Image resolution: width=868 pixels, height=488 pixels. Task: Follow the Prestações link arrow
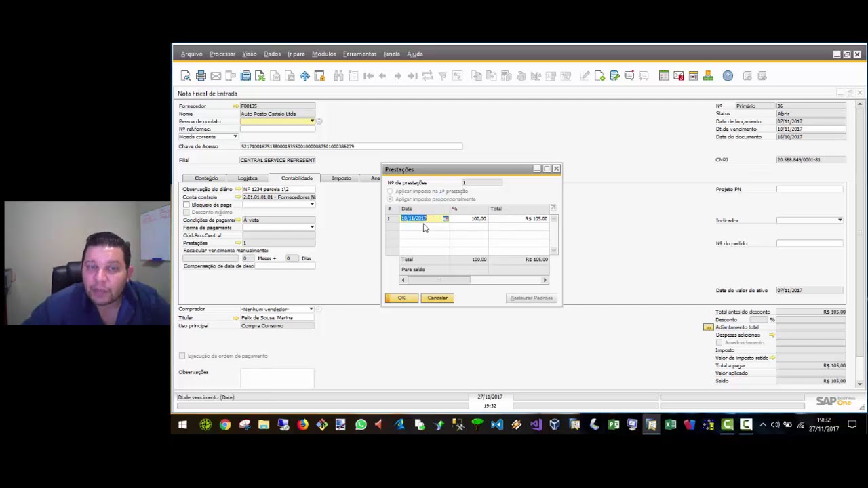[x=238, y=243]
